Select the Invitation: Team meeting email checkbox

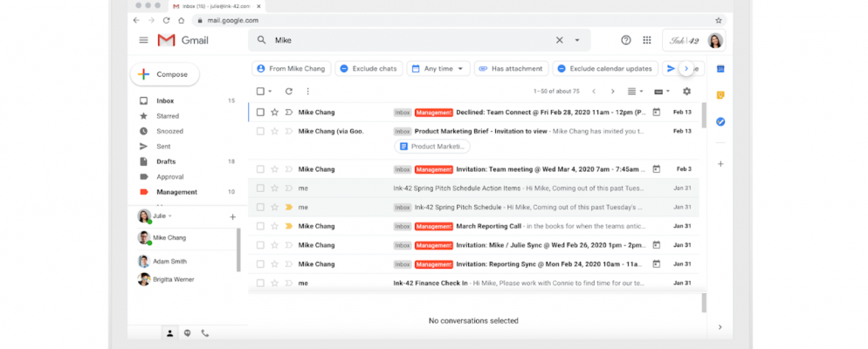coord(260,169)
